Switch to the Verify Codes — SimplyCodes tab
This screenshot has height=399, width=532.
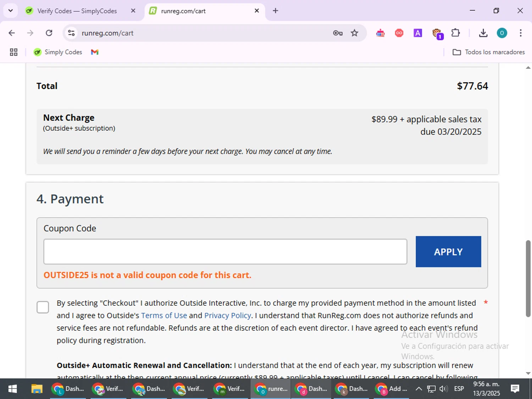coord(77,11)
